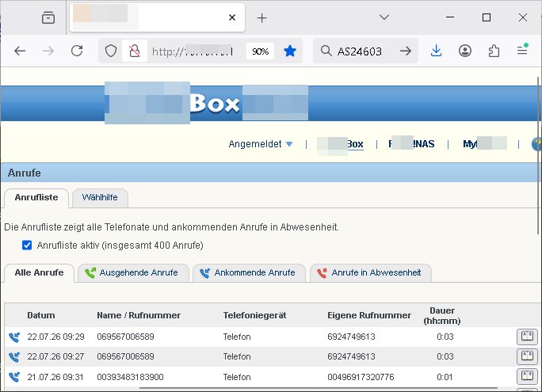Viewport: 542px width, 392px height.
Task: Select the Ausgehende Anrufe tab
Action: [x=133, y=273]
